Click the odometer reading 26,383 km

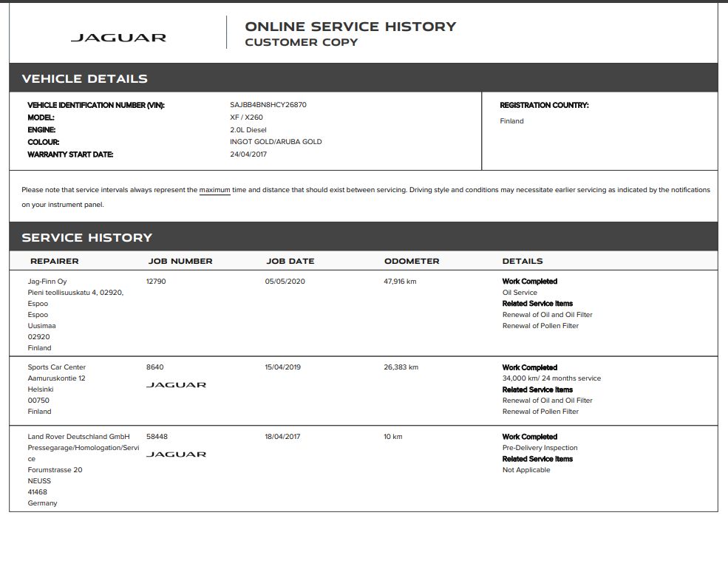[x=401, y=367]
